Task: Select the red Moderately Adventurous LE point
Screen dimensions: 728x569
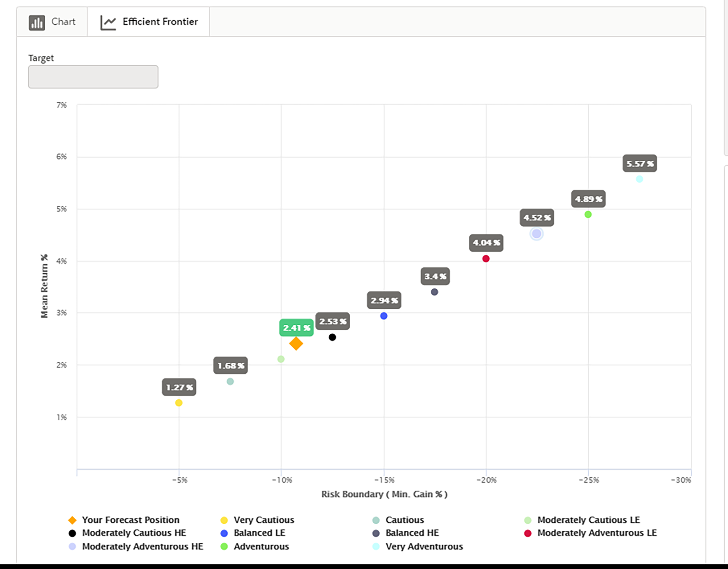Action: click(x=486, y=258)
